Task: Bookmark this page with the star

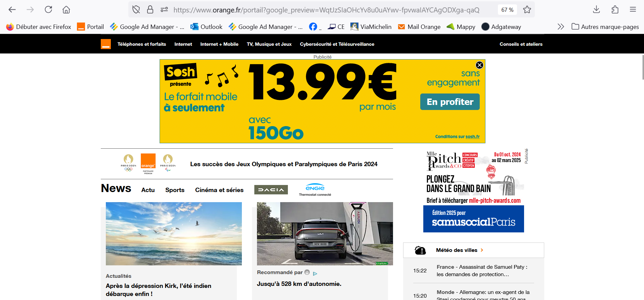Action: pos(527,9)
